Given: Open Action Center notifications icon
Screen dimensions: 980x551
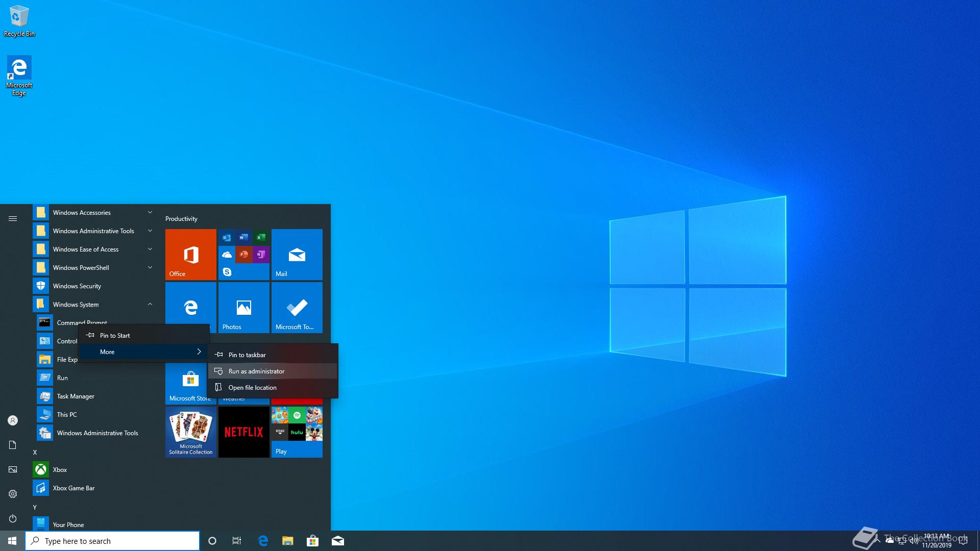Looking at the screenshot, I should (x=963, y=541).
